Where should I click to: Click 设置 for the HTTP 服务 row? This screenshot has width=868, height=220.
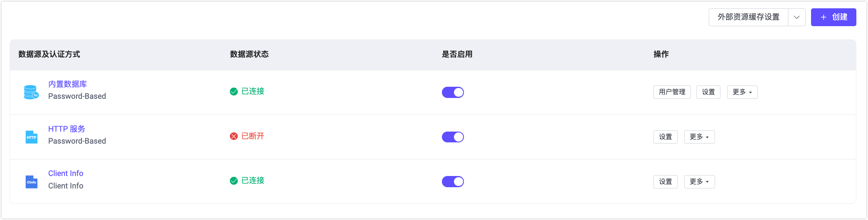pyautogui.click(x=665, y=137)
